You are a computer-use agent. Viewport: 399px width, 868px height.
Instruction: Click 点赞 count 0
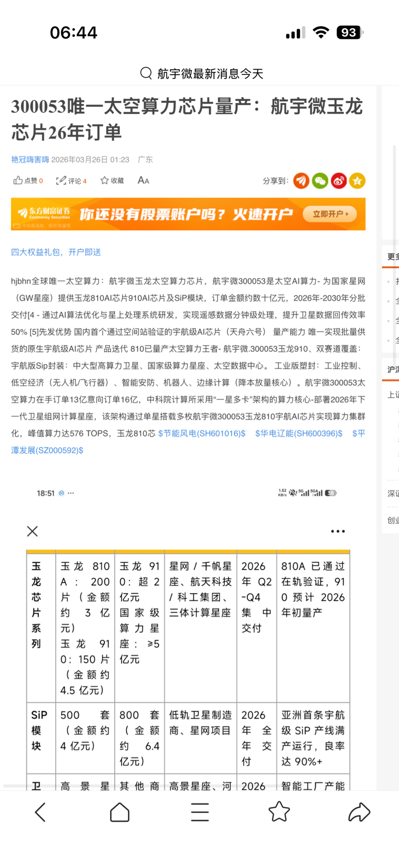41,181
